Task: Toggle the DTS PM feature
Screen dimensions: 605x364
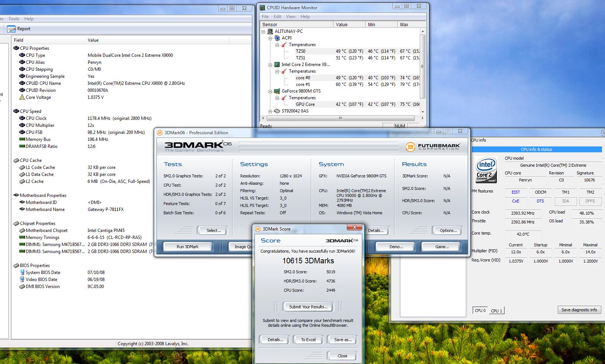Action: [540, 201]
